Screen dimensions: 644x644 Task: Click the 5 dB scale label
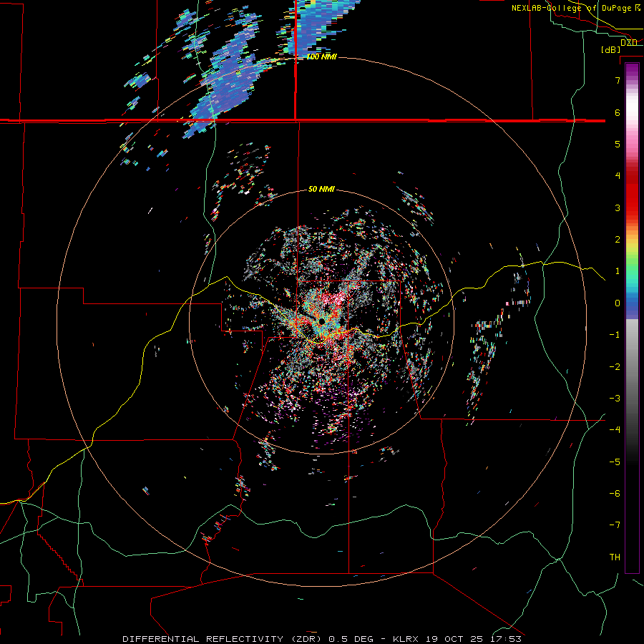point(618,144)
